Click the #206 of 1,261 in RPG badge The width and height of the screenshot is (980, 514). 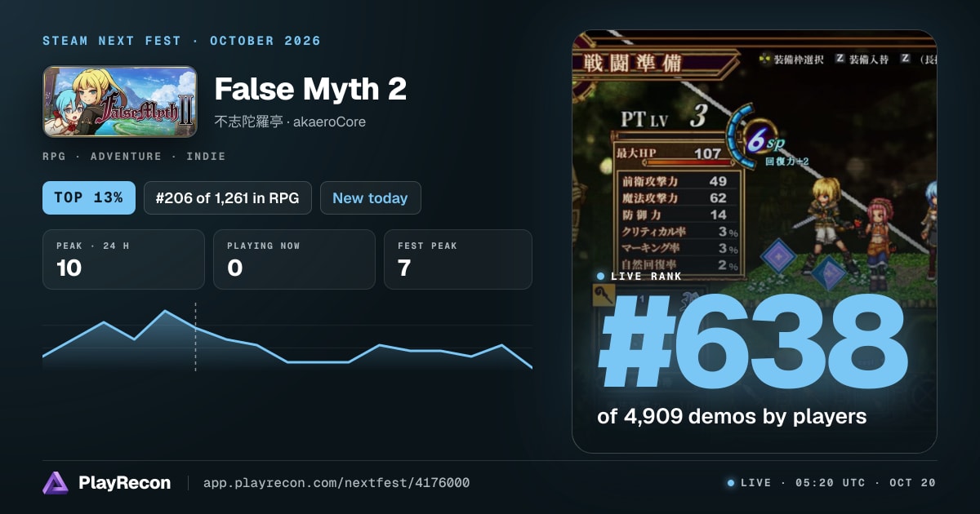pyautogui.click(x=228, y=197)
